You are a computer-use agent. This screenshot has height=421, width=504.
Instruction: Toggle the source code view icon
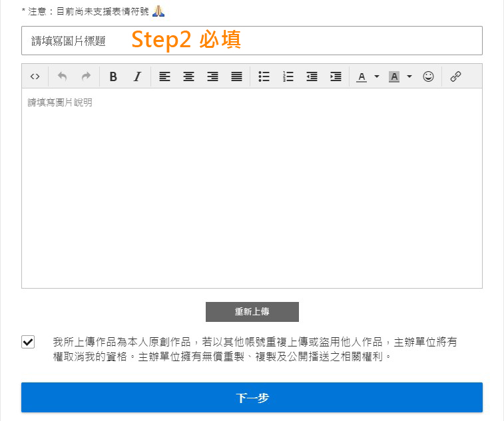[x=35, y=76]
